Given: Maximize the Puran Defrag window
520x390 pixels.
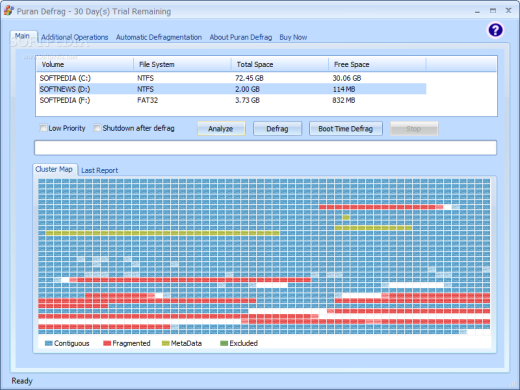Looking at the screenshot, I should click(493, 11).
